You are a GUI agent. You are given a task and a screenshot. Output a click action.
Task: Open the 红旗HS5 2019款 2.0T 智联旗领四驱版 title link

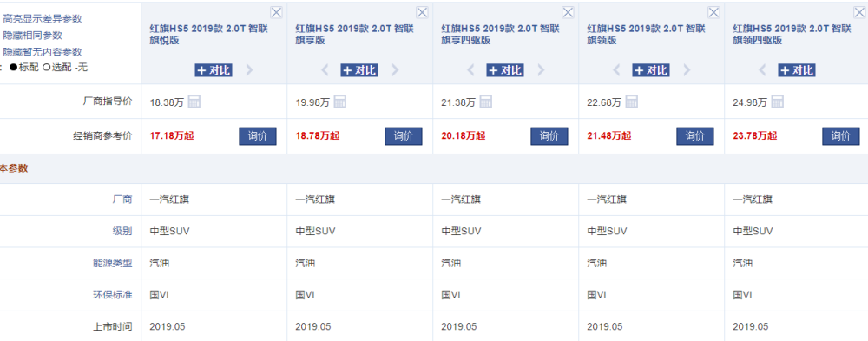tap(792, 35)
